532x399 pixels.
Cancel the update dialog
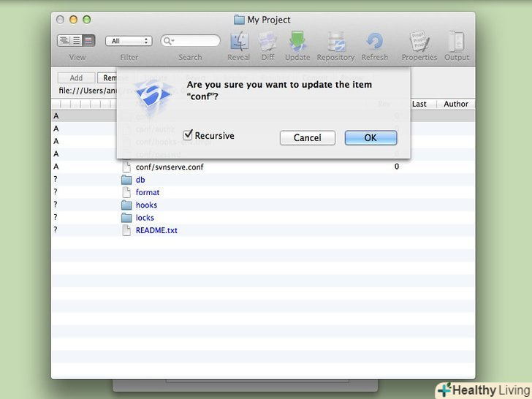(307, 137)
